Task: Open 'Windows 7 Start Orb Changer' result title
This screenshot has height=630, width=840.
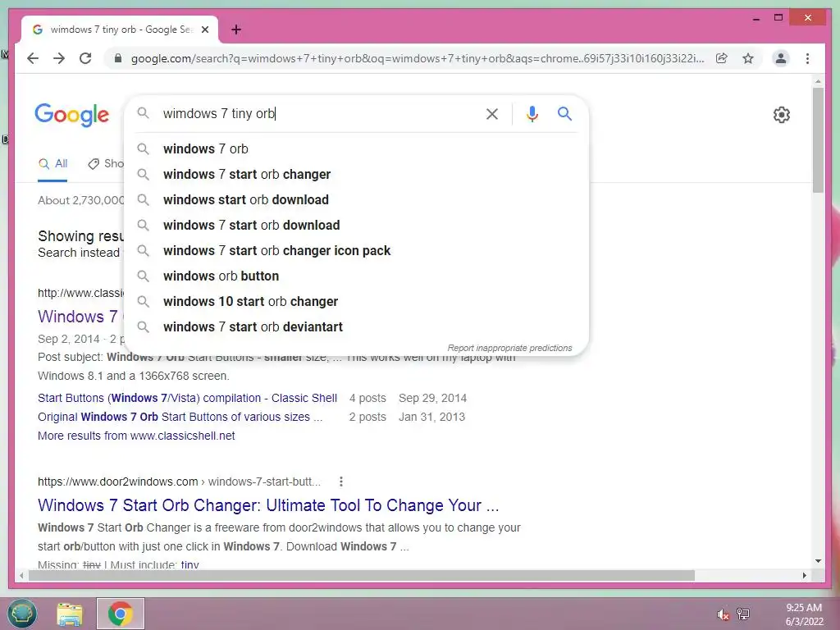Action: [x=268, y=505]
